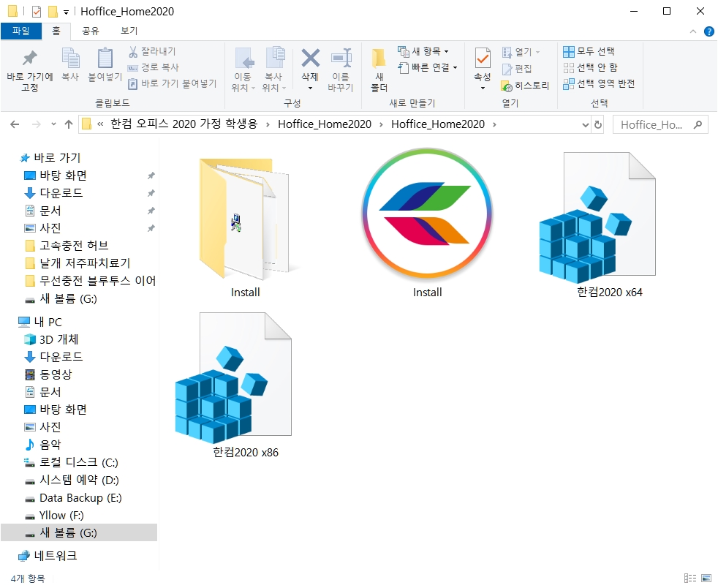Viewport: 718px width, 588px height.
Task: Open 시스템 예약 (D:) drive
Action: (79, 480)
